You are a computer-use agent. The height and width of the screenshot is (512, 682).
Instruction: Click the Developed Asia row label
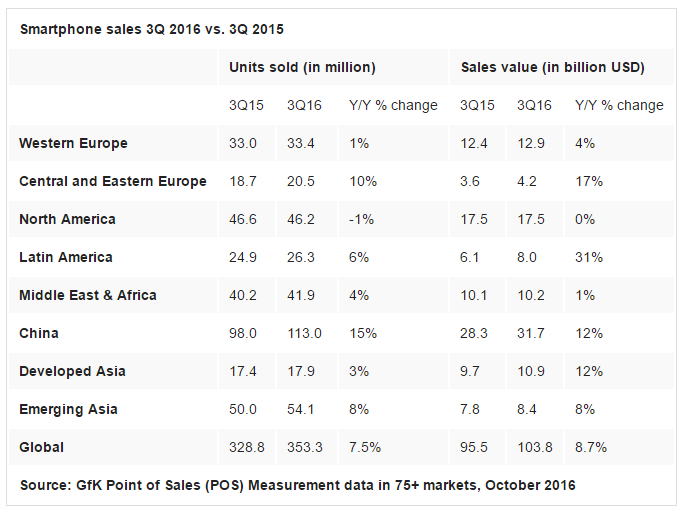click(x=72, y=371)
